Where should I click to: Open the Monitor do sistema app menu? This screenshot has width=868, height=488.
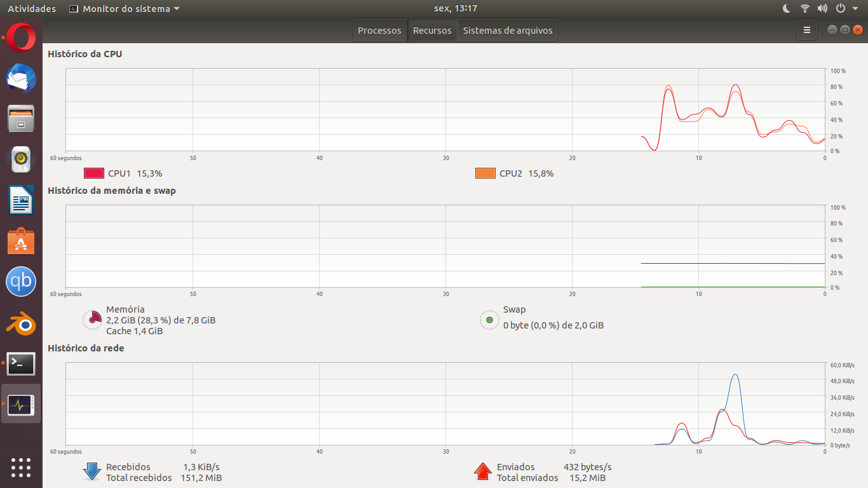tap(124, 8)
